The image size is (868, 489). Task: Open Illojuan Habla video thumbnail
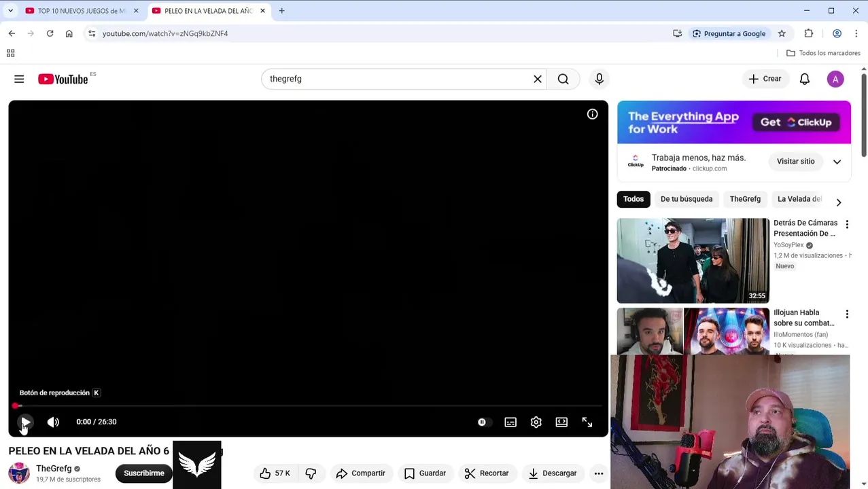(x=693, y=331)
